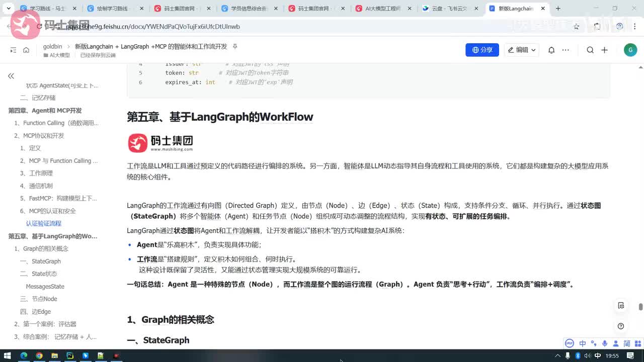Go to outline item 2、MCP协议和开发
The width and height of the screenshot is (644, 362).
tap(39, 136)
